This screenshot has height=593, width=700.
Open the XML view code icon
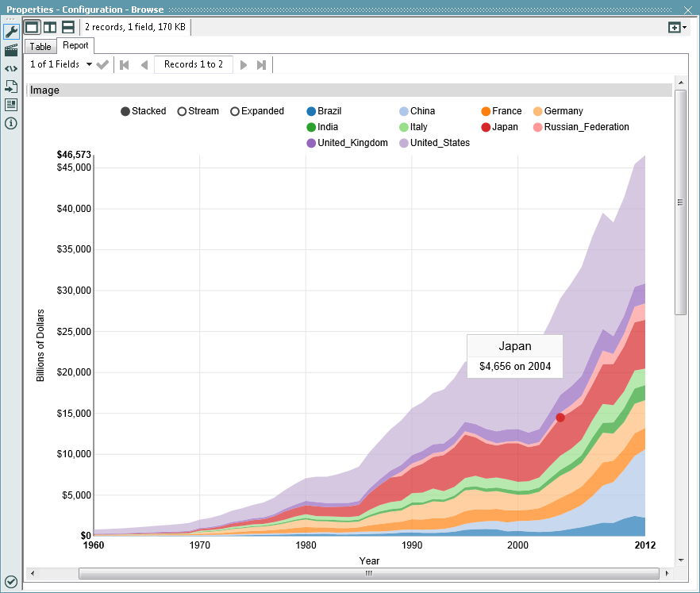pos(11,68)
